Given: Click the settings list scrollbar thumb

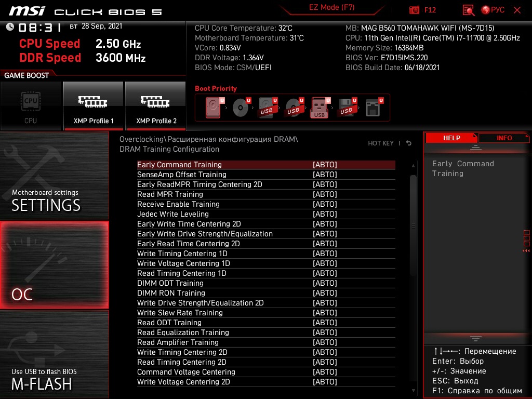Looking at the screenshot, I should click(413, 225).
